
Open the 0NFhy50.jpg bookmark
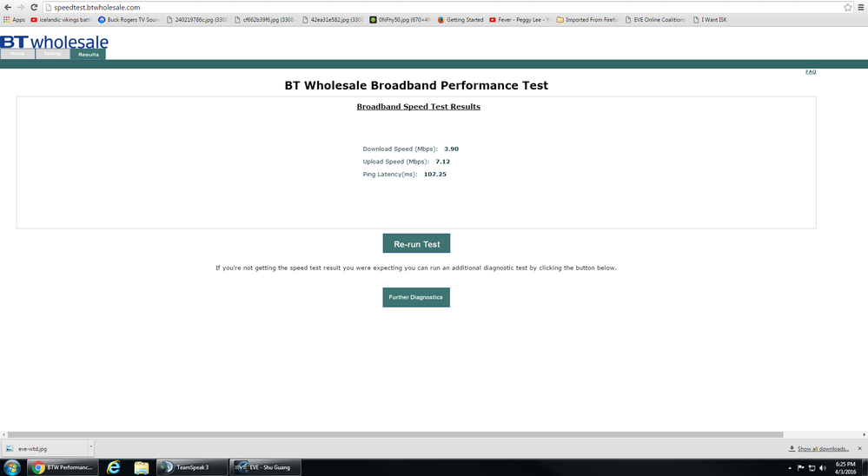401,19
